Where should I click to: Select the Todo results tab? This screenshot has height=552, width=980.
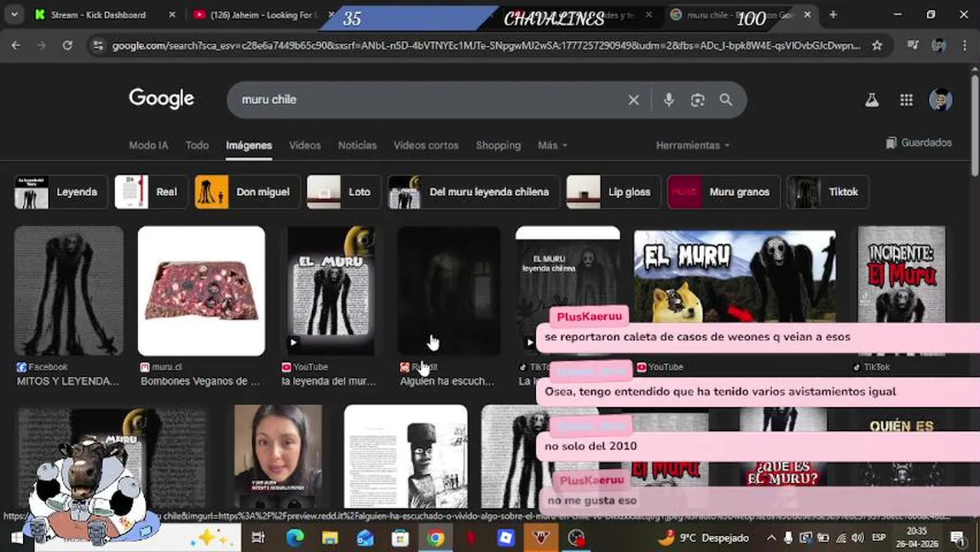tap(197, 145)
